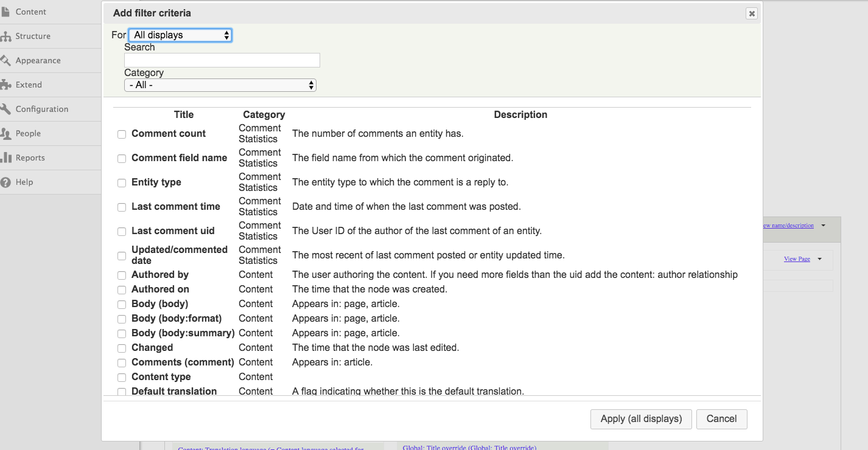Open Reports via the bar-chart icon
The width and height of the screenshot is (868, 450).
(x=5, y=157)
